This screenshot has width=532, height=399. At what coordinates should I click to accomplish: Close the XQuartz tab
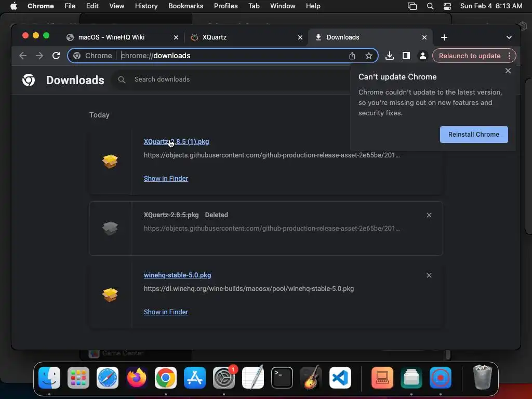click(300, 37)
